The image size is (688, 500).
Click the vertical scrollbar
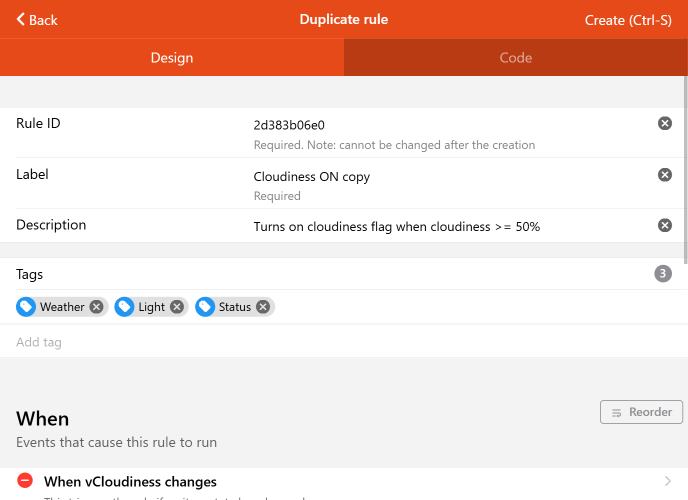pos(685,180)
